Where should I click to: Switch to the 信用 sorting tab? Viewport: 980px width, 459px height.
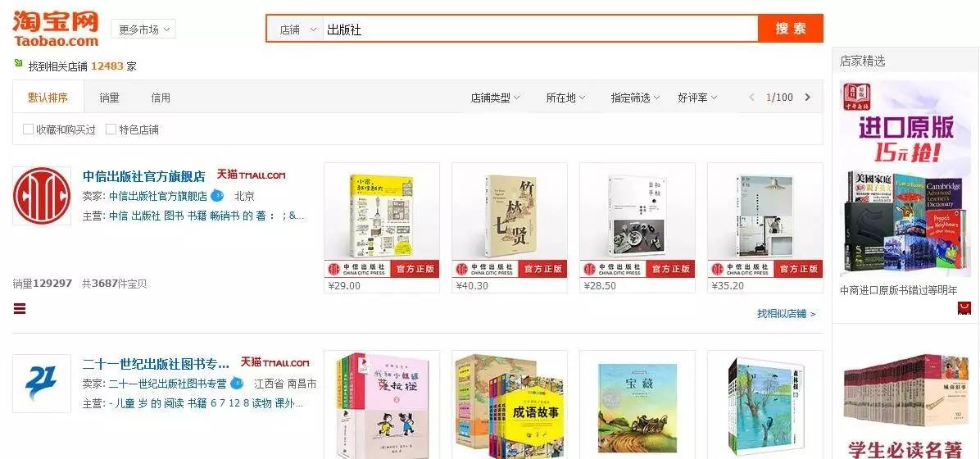point(161,98)
